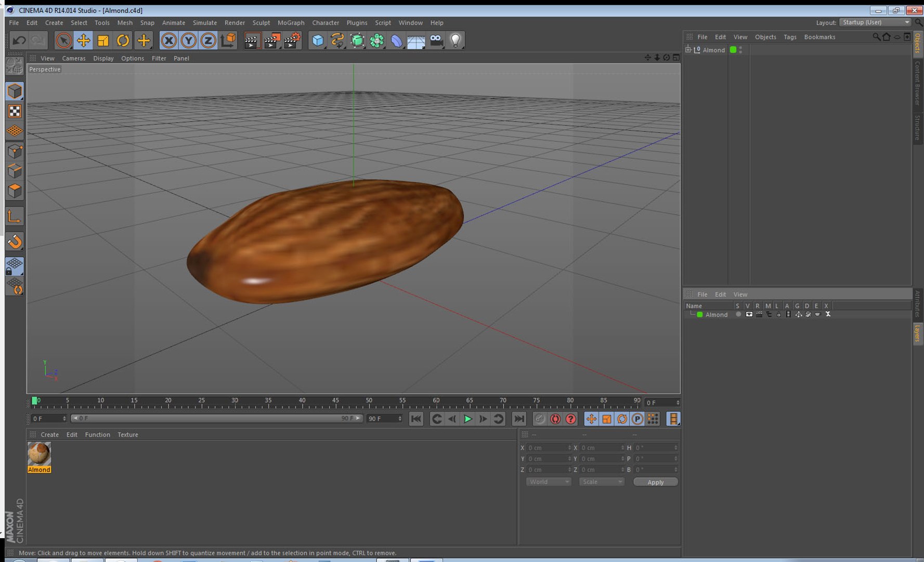Click the blue deformer icon
The height and width of the screenshot is (562, 924).
pos(396,41)
